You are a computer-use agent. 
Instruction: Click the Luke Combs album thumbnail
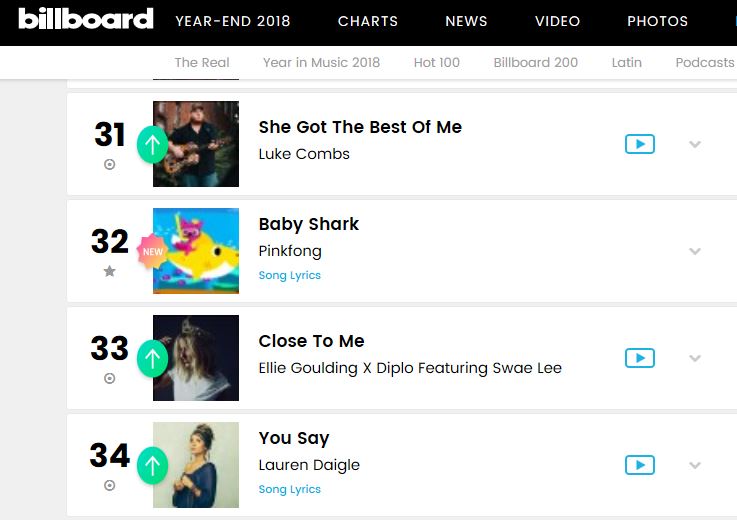click(x=196, y=144)
